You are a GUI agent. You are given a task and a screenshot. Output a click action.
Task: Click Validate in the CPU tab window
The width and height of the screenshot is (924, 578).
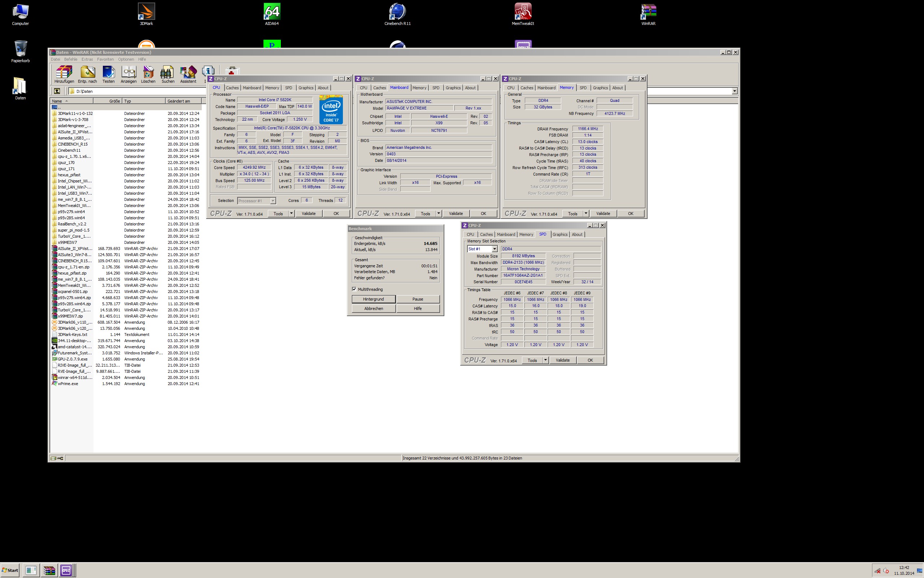[309, 213]
